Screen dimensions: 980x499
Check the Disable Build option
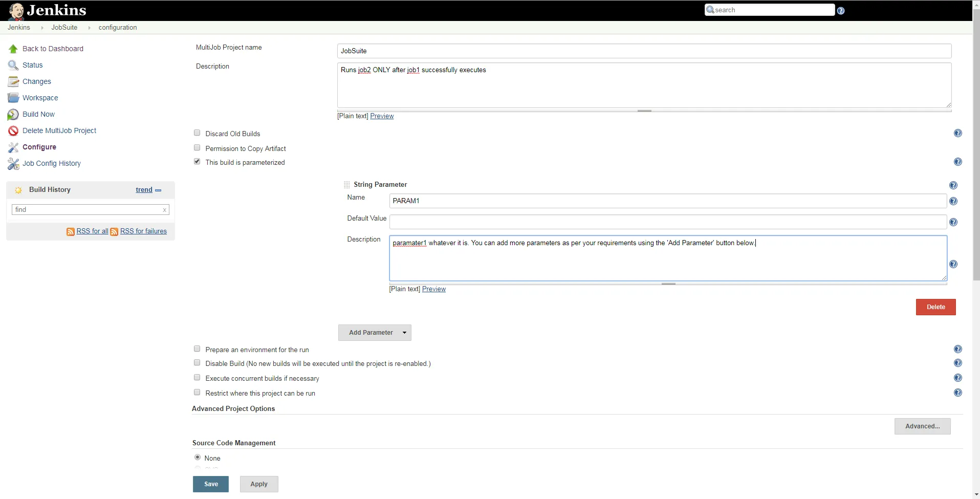pyautogui.click(x=197, y=363)
